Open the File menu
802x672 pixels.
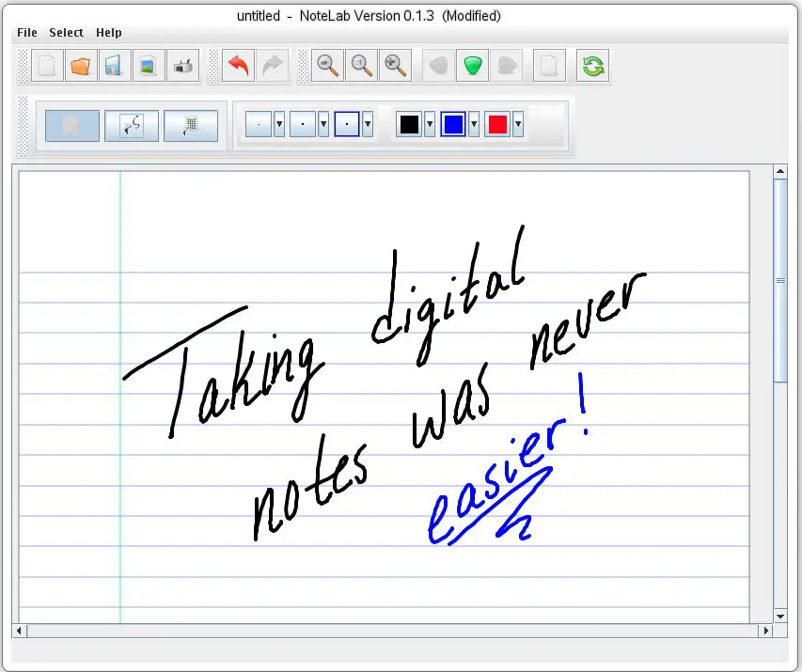[x=27, y=33]
